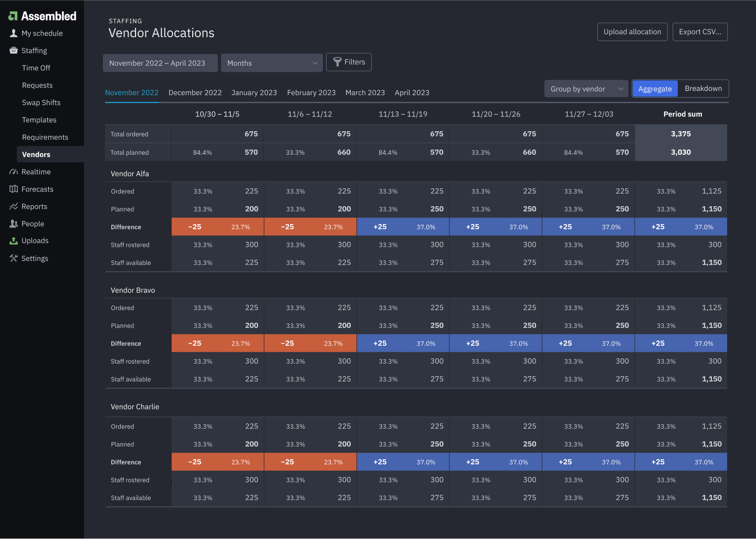Click the Upload allocation button
Screen dimensions: 756x539
click(x=632, y=31)
